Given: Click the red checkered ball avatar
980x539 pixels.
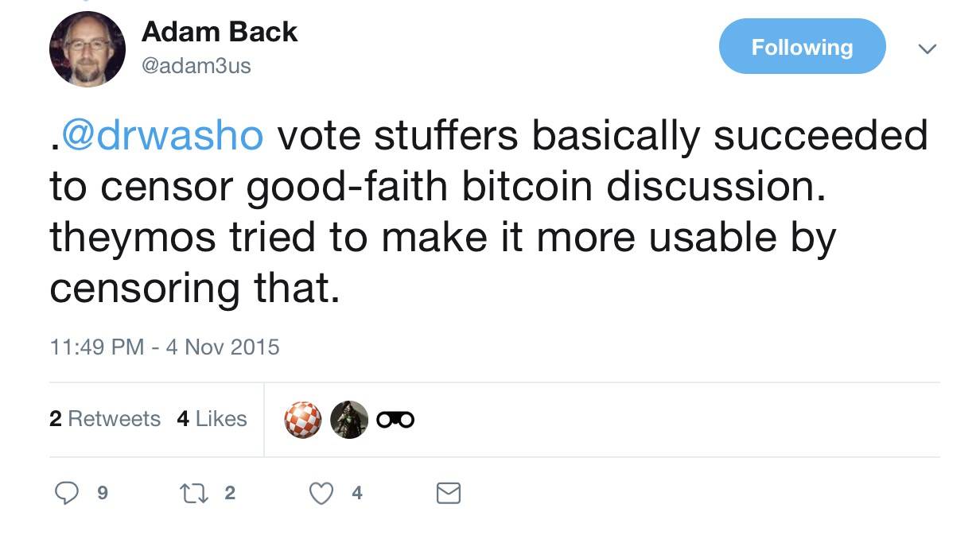Looking at the screenshot, I should [x=303, y=420].
